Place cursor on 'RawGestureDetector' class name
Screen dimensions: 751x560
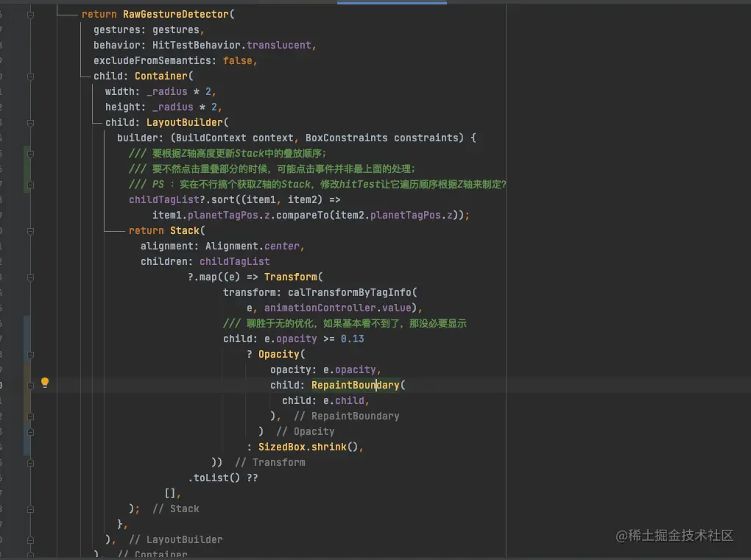click(176, 15)
